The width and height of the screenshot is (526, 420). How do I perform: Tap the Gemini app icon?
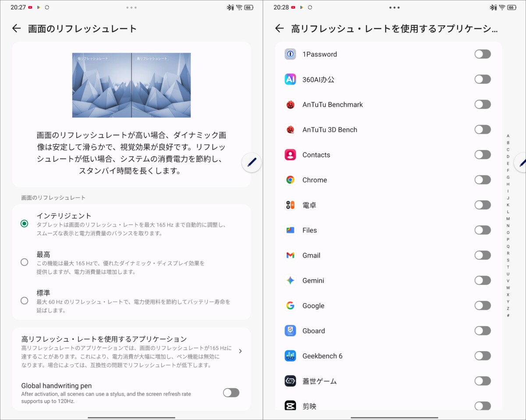coord(290,281)
